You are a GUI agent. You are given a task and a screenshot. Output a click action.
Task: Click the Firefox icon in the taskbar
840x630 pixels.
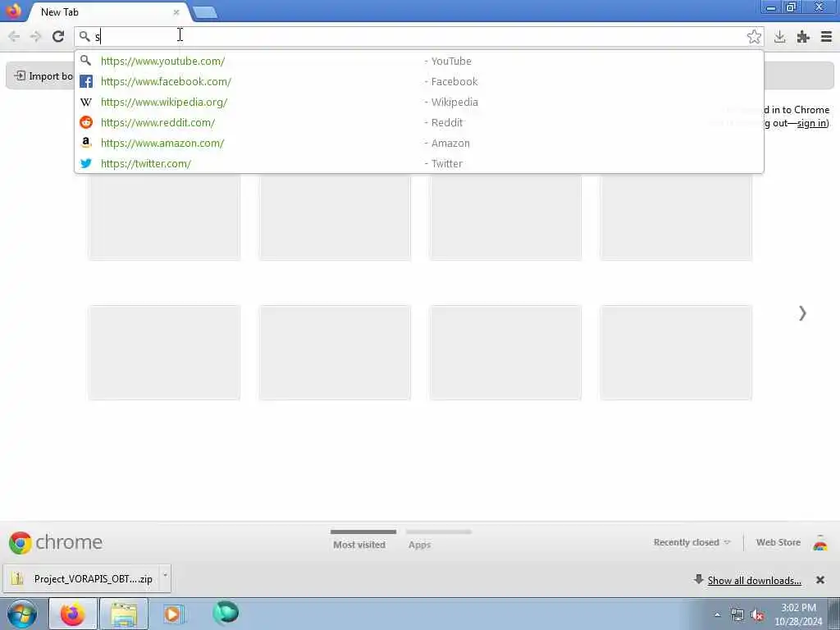(x=72, y=614)
